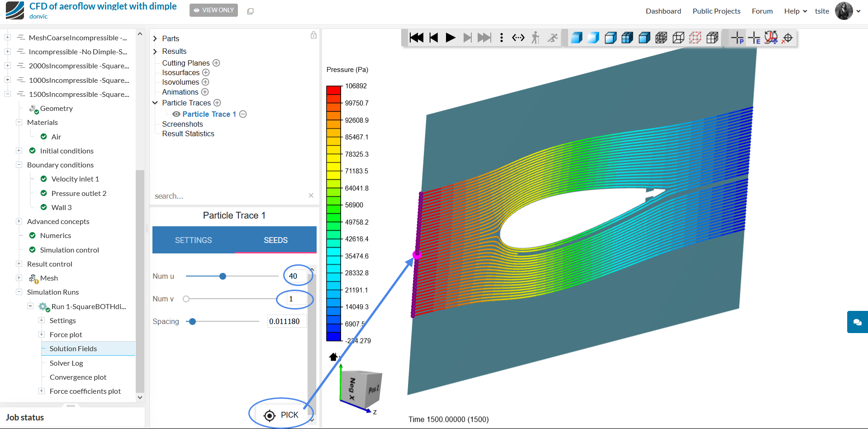Click the Num u slider handle
Screen dimensions: 868x429
(x=223, y=276)
